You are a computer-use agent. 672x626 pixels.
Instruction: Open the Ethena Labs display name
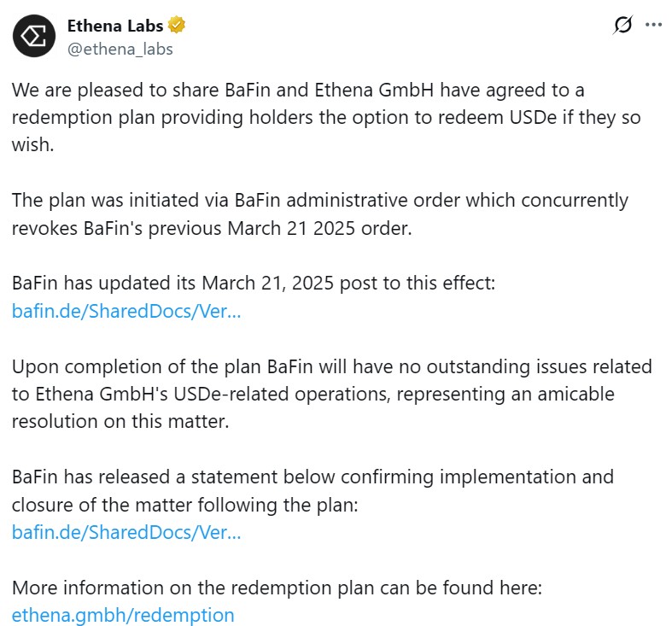(x=115, y=26)
